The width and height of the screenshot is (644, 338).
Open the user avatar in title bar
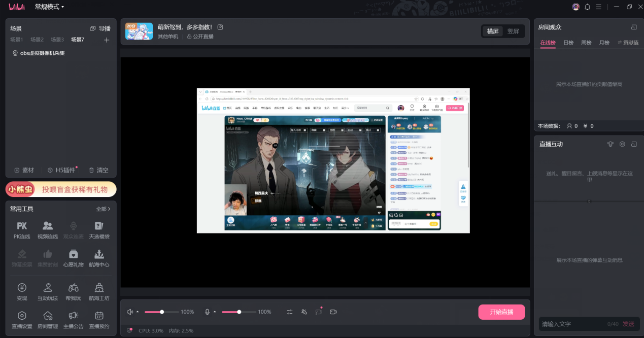575,7
